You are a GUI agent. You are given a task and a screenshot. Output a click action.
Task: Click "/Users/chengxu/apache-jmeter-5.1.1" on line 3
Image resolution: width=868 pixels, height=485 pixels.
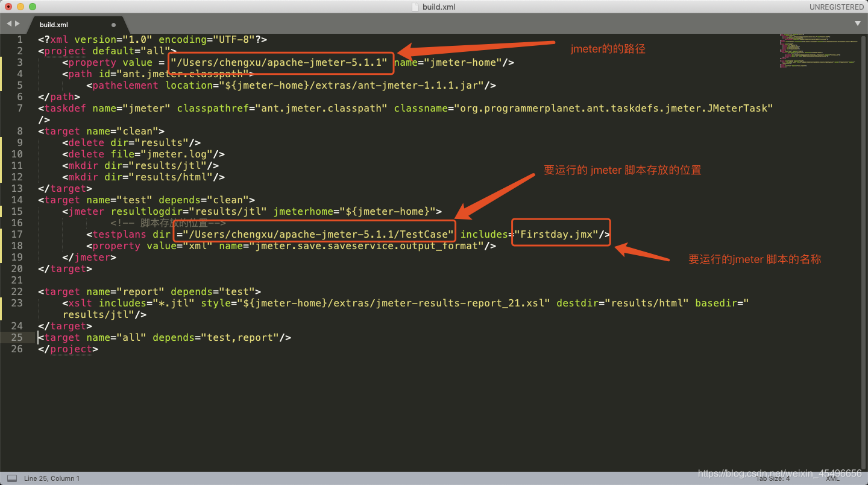click(279, 62)
